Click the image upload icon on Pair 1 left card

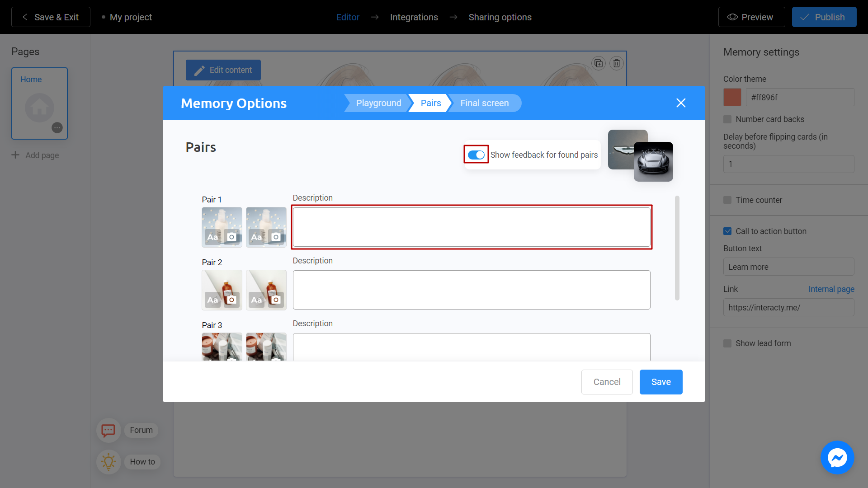tap(232, 236)
